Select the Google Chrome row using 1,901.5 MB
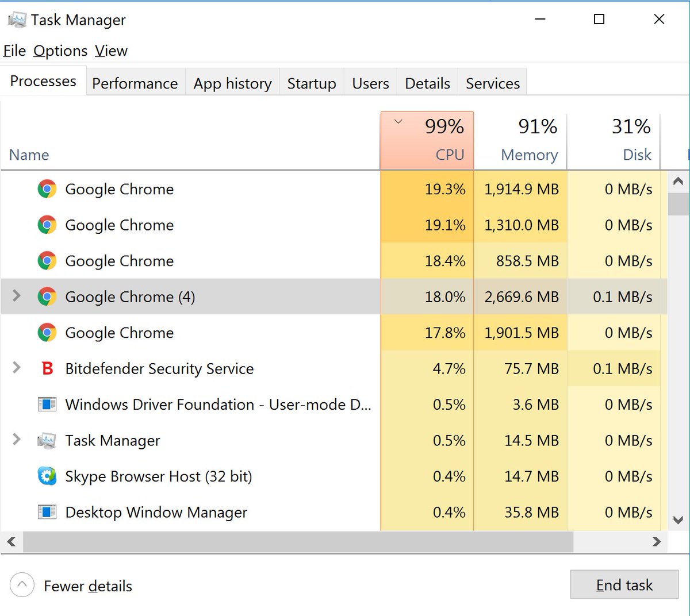 pos(334,333)
